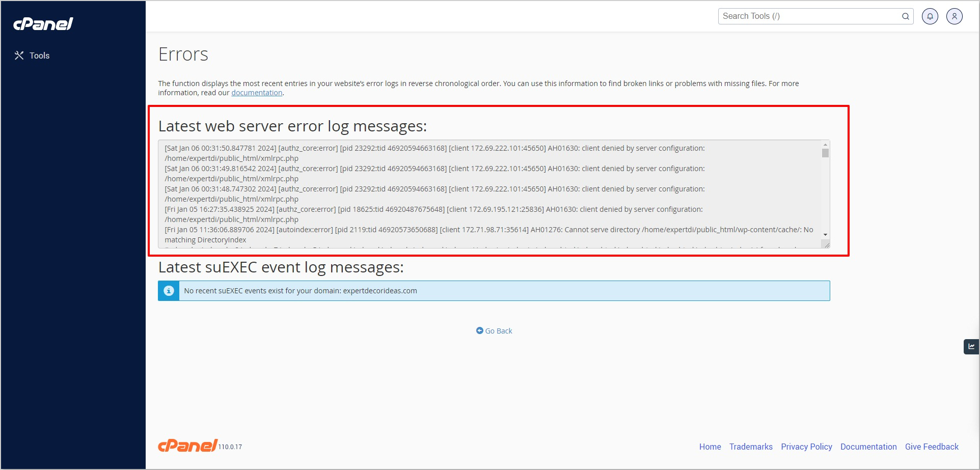
Task: Open the statistics chart icon on the right edge
Action: pyautogui.click(x=971, y=347)
